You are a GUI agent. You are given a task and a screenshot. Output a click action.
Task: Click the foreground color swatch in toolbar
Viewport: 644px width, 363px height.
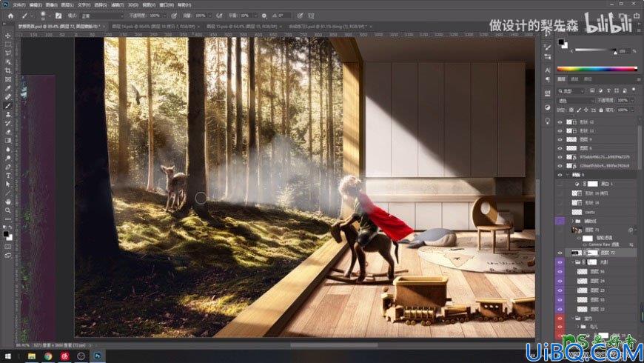pos(6,234)
